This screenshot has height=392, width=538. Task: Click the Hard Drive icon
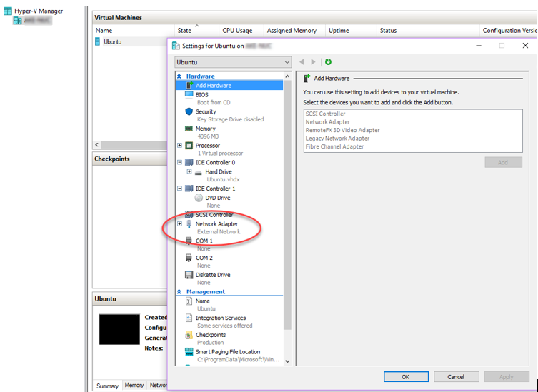pyautogui.click(x=199, y=173)
